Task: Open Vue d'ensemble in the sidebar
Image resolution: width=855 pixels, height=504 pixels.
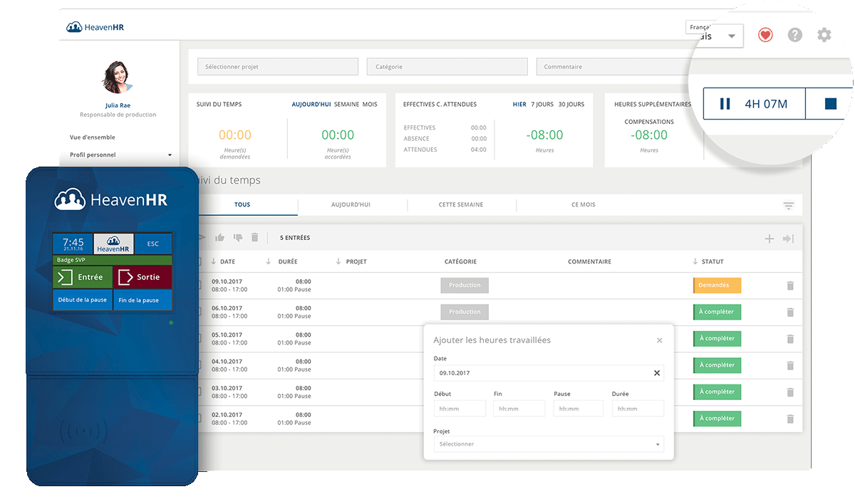Action: pos(93,137)
